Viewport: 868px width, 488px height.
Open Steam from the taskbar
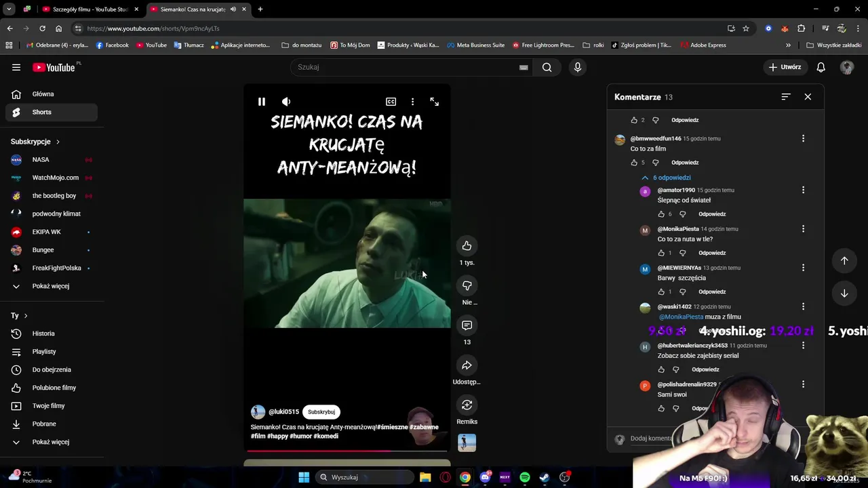coord(545,477)
